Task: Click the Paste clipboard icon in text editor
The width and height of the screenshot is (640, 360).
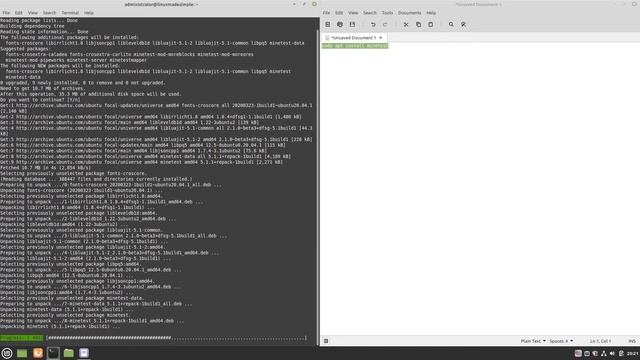Action: click(x=431, y=24)
